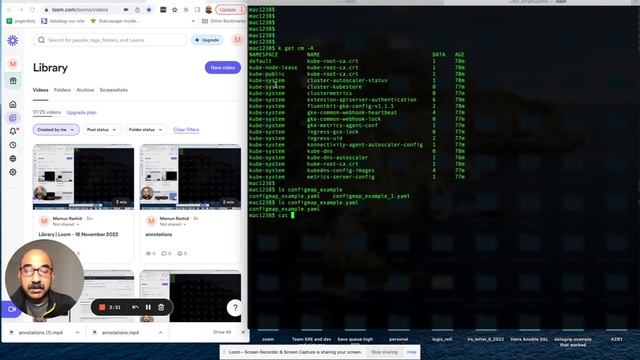Follow the Upgrade plan link
Viewport: 640px width, 360px height.
(x=81, y=113)
